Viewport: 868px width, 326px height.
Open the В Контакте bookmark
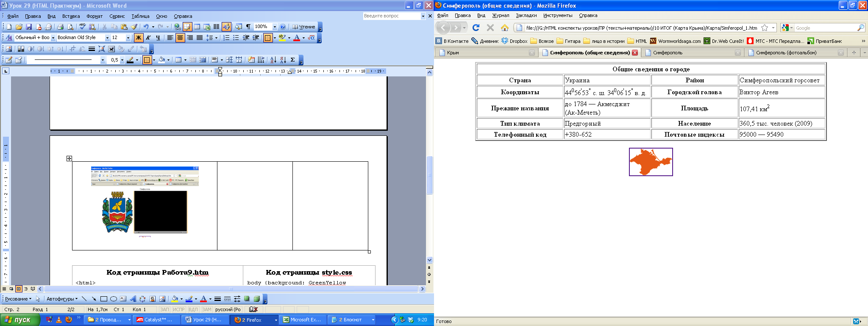452,41
